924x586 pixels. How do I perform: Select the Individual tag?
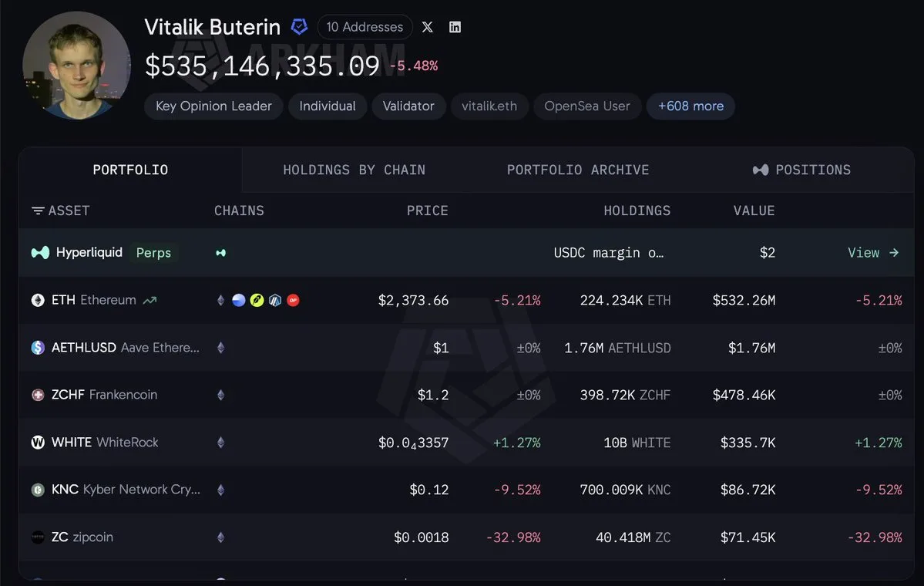point(327,106)
